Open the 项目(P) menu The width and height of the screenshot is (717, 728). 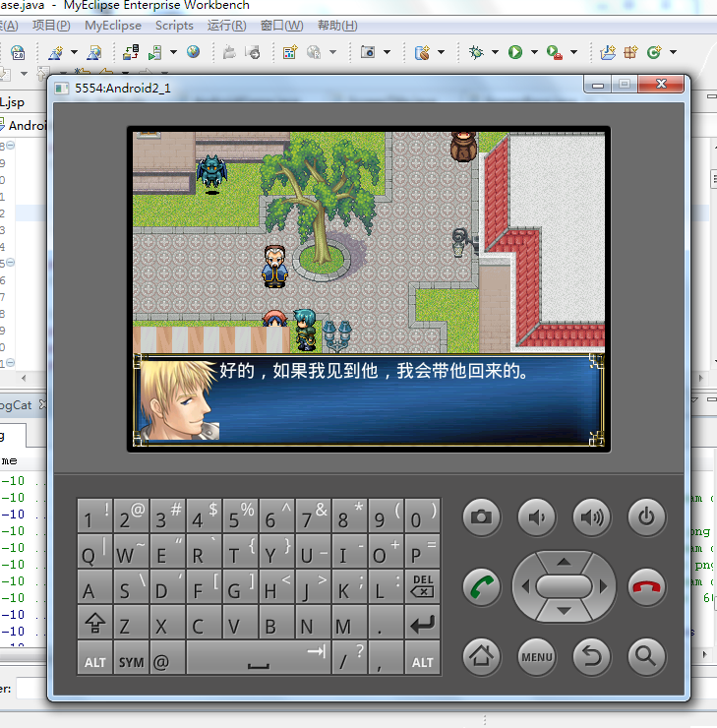[51, 26]
